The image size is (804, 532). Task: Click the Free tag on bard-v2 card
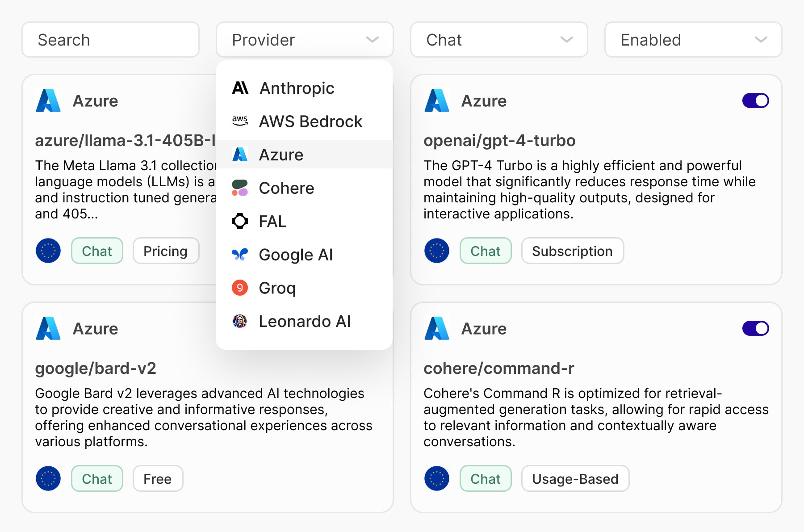click(158, 479)
